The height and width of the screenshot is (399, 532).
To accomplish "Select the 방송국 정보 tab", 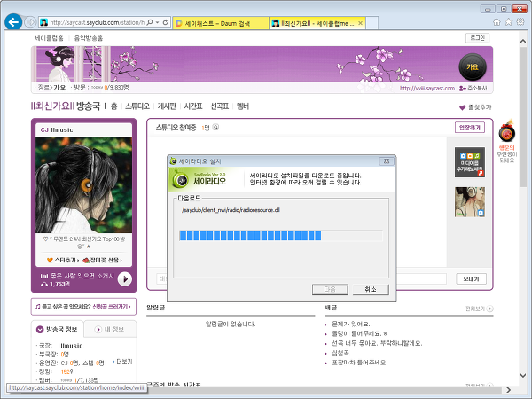I will (x=58, y=329).
